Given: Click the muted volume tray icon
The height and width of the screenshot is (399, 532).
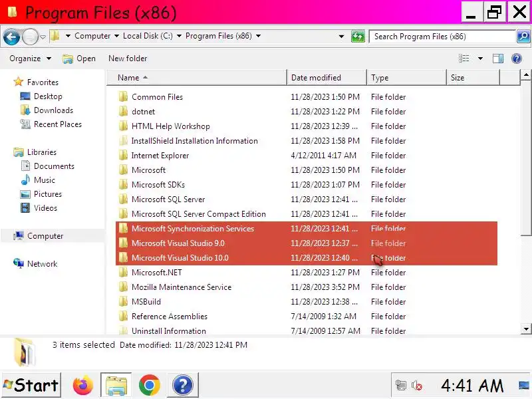Looking at the screenshot, I should [416, 386].
